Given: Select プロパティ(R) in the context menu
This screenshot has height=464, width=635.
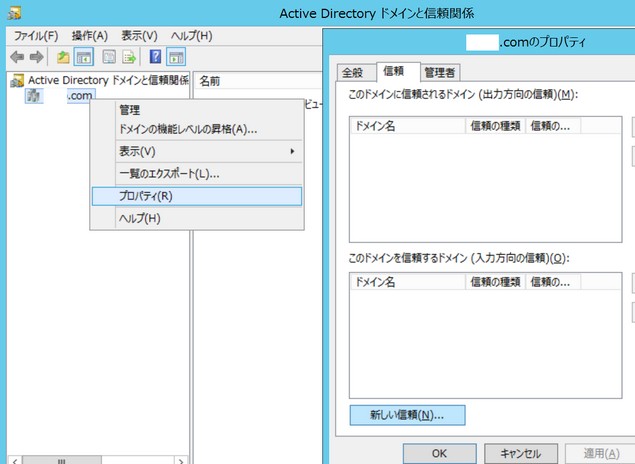Looking at the screenshot, I should [197, 196].
